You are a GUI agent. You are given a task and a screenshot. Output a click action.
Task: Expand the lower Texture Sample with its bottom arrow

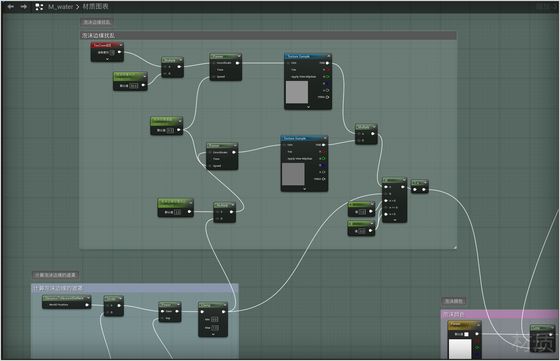coord(304,189)
